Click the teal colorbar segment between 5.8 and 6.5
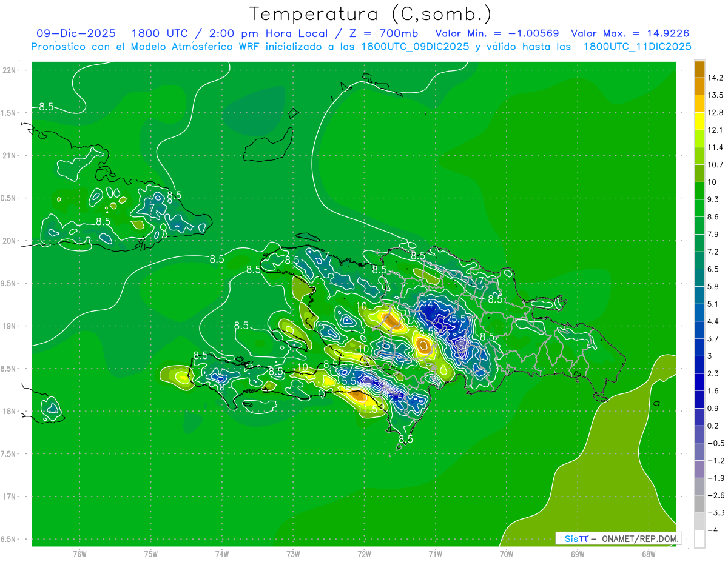Image resolution: width=728 pixels, height=562 pixels. click(699, 278)
